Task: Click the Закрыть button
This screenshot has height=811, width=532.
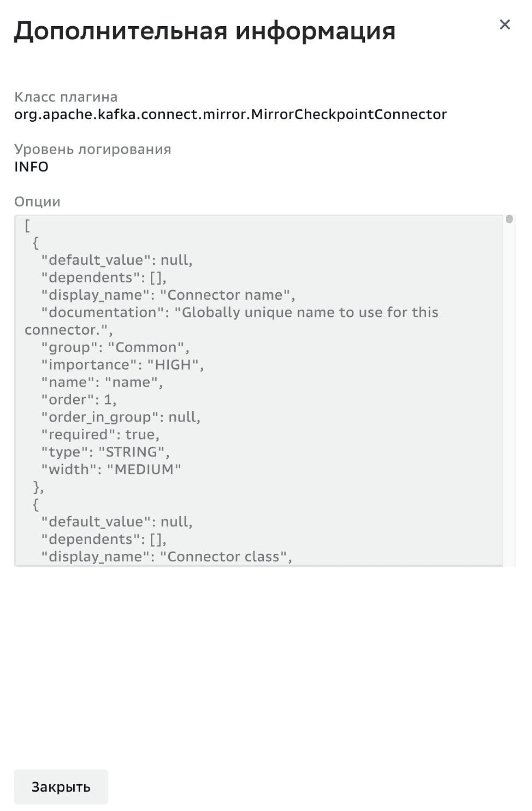Action: click(x=61, y=787)
